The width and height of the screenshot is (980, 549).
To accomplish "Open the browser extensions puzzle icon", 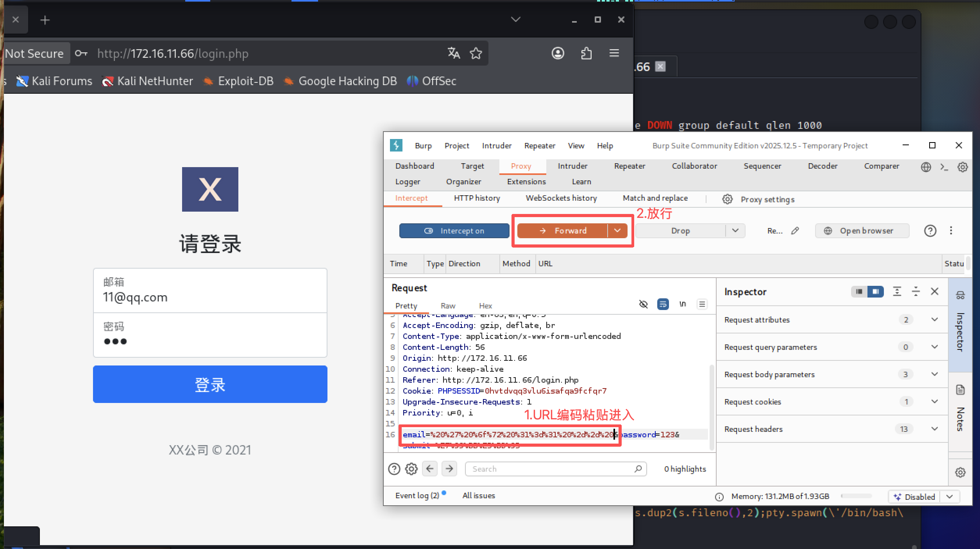I will pos(586,53).
